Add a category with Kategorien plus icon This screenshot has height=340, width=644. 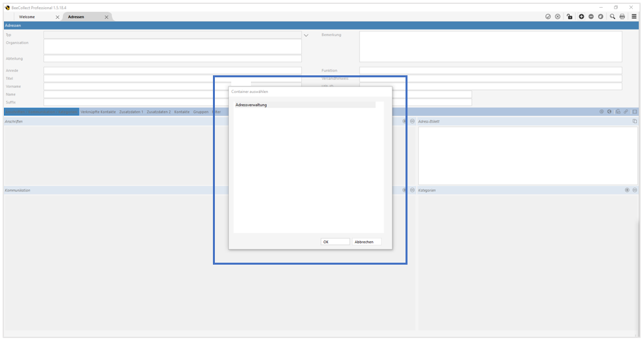pyautogui.click(x=627, y=190)
